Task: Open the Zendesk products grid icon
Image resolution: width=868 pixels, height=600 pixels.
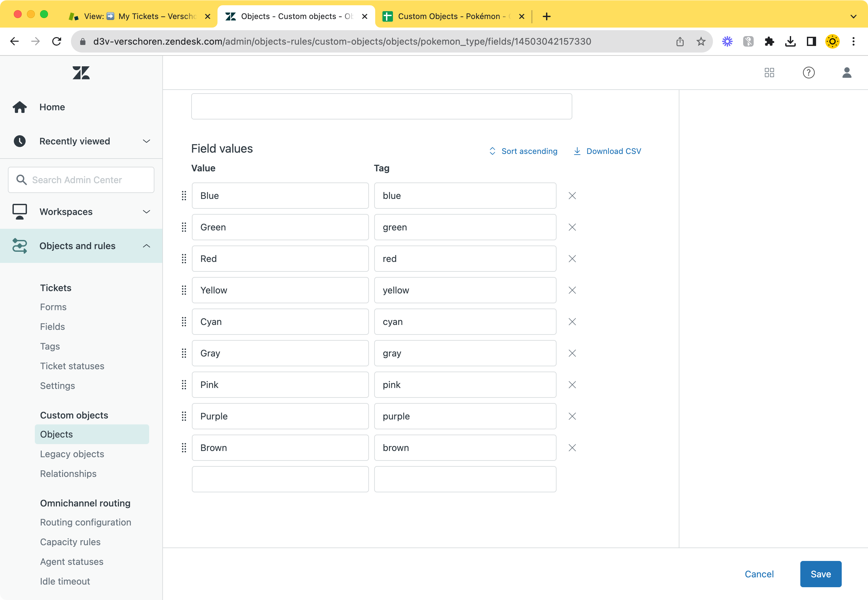Action: pyautogui.click(x=769, y=73)
